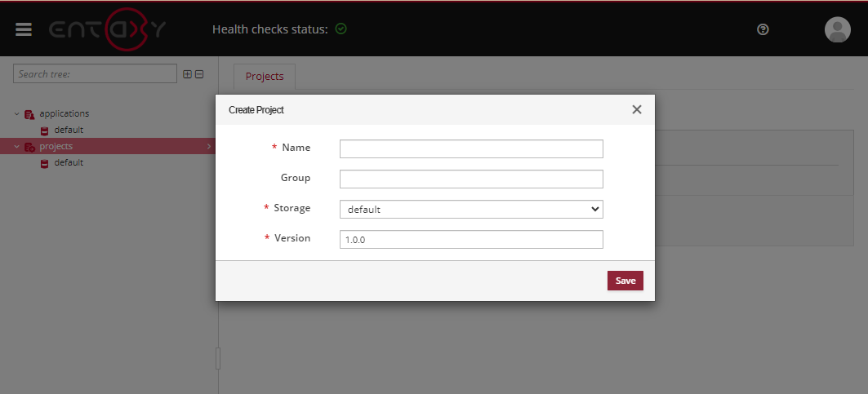Switch to the Projects tab
Viewport: 868px width, 394px height.
point(265,76)
